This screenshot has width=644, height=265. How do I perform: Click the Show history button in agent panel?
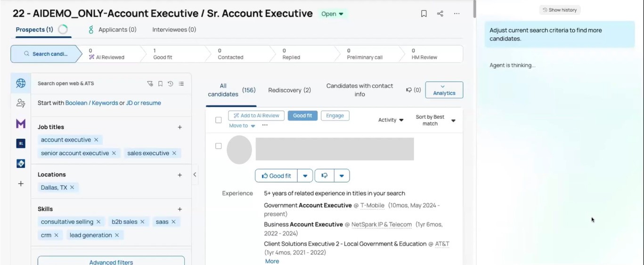(x=560, y=10)
